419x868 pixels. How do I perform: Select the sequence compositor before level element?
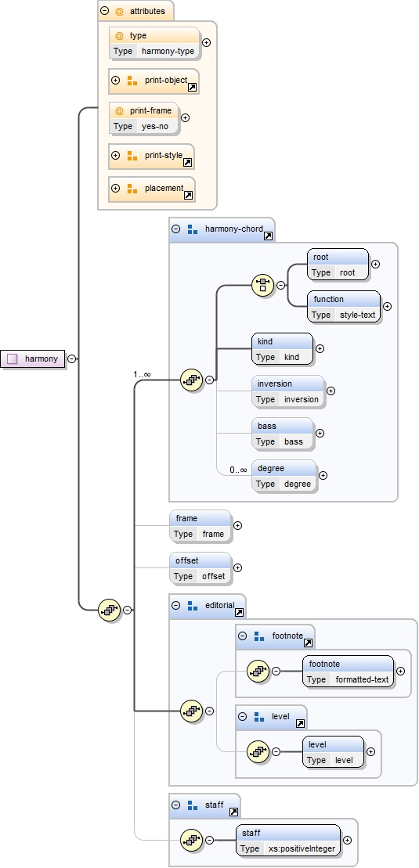pyautogui.click(x=258, y=751)
